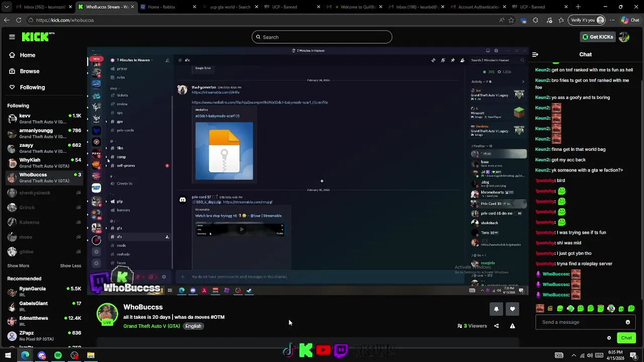Screen dimensions: 644x362
Task: Click WhoBuccss live avatar
Action: coord(107,314)
